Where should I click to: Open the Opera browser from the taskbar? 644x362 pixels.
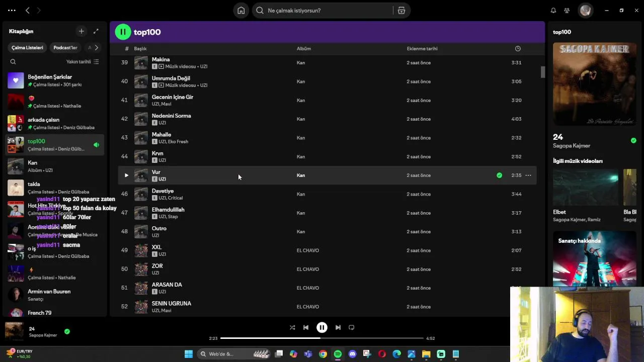point(382,354)
